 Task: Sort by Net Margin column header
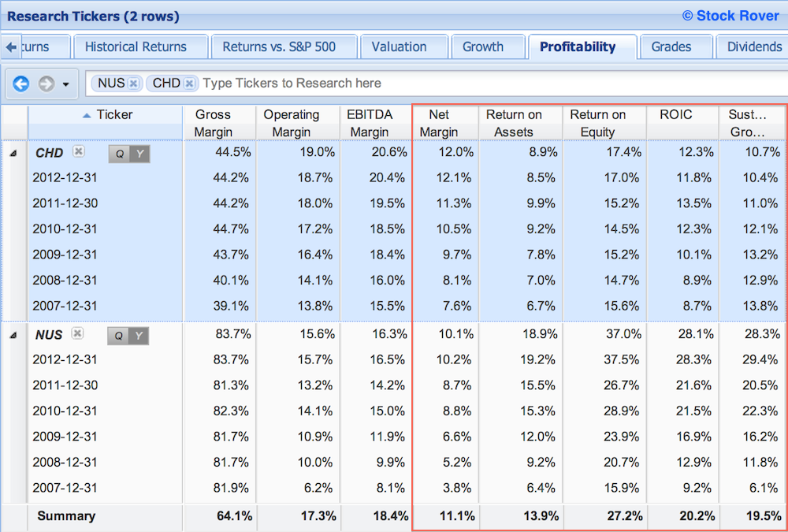tap(445, 123)
